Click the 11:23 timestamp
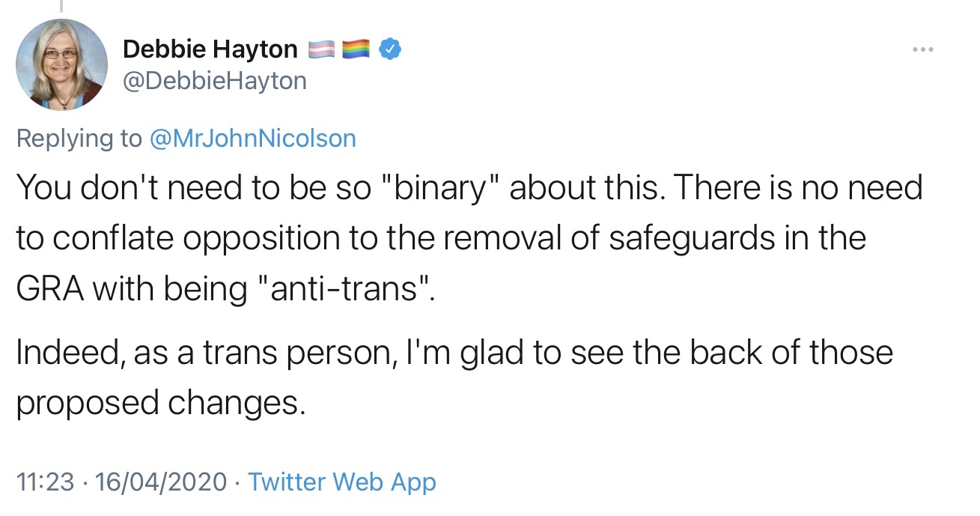980x516 pixels. click(x=45, y=482)
